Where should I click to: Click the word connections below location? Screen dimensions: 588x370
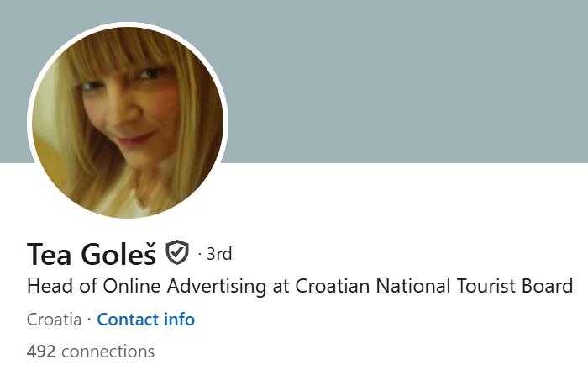coord(108,352)
